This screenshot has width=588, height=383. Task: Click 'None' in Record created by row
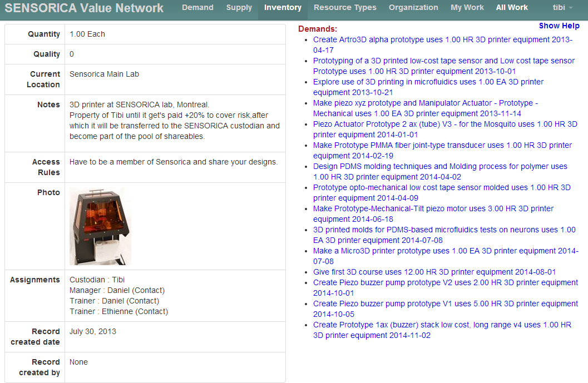point(78,362)
